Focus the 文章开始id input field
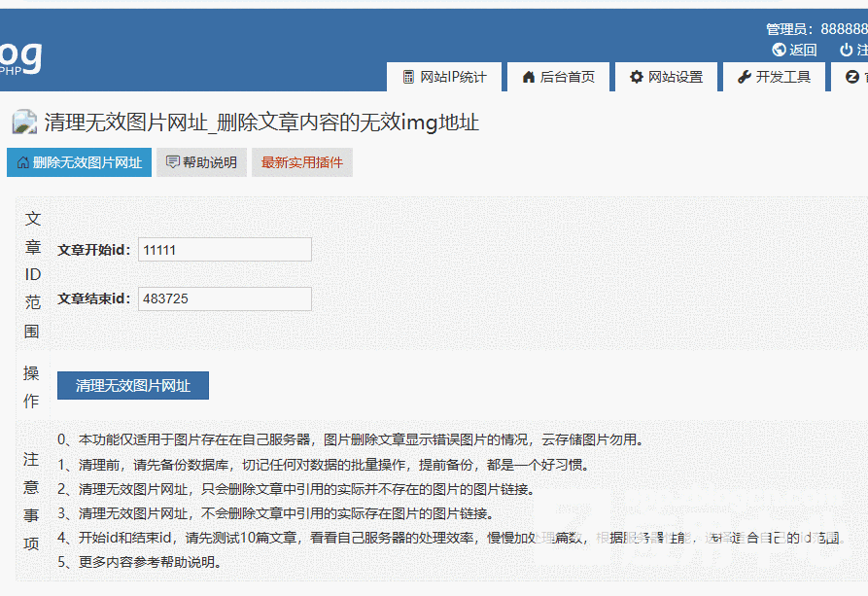Screen dimensions: 868x596 tap(225, 250)
